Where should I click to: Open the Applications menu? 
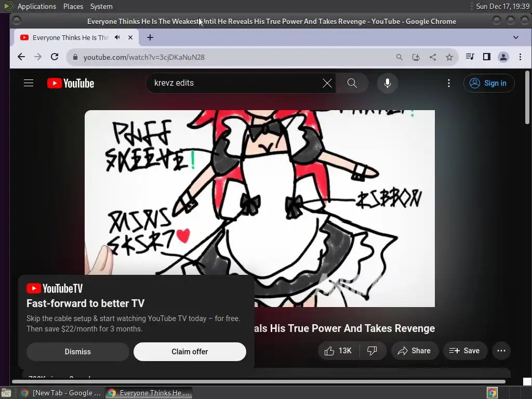click(x=37, y=6)
